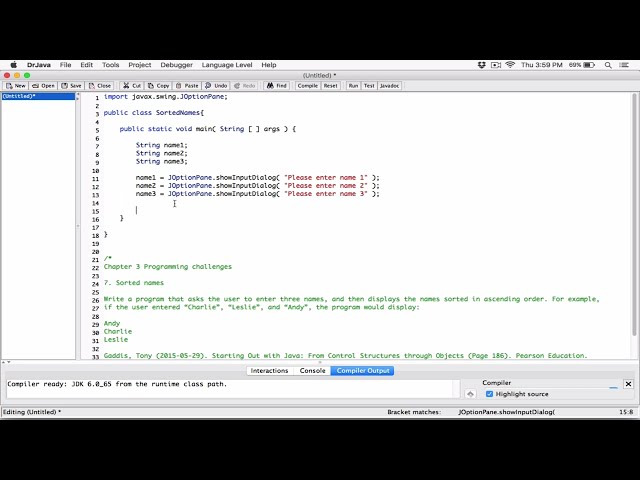The image size is (640, 480).
Task: Click the up-arrow button beside Highlight source
Action: (x=470, y=394)
